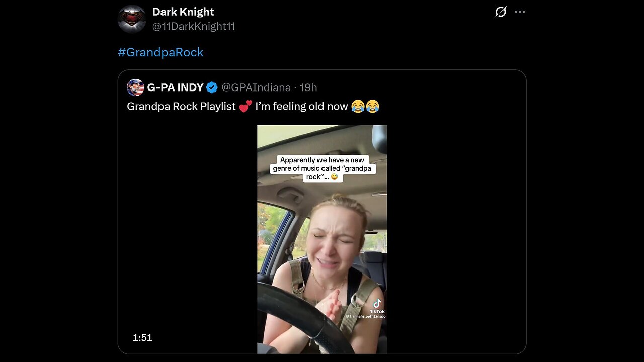This screenshot has width=644, height=362.
Task: Open the @11DarkKnight11 handle link
Action: [x=194, y=26]
